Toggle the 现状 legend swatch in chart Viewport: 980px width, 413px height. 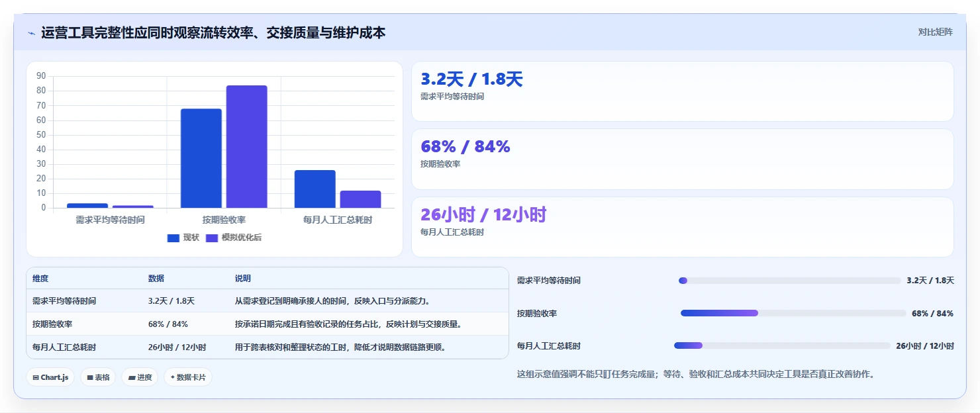click(x=173, y=238)
